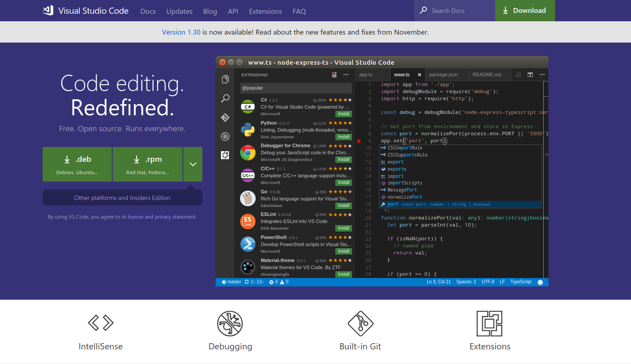Click the ESLint extension icon
The width and height of the screenshot is (631, 364).
pyautogui.click(x=248, y=221)
